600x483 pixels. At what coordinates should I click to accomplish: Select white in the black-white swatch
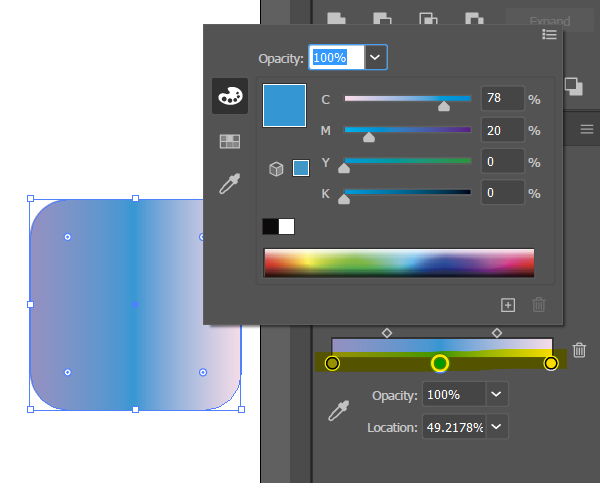pos(287,227)
